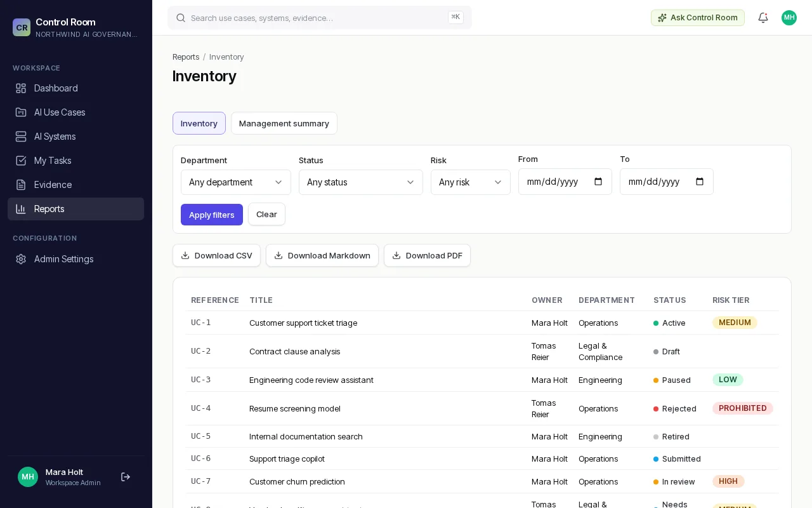This screenshot has height=508, width=812.
Task: Click the Dashboard grid icon in sidebar
Action: (21, 88)
